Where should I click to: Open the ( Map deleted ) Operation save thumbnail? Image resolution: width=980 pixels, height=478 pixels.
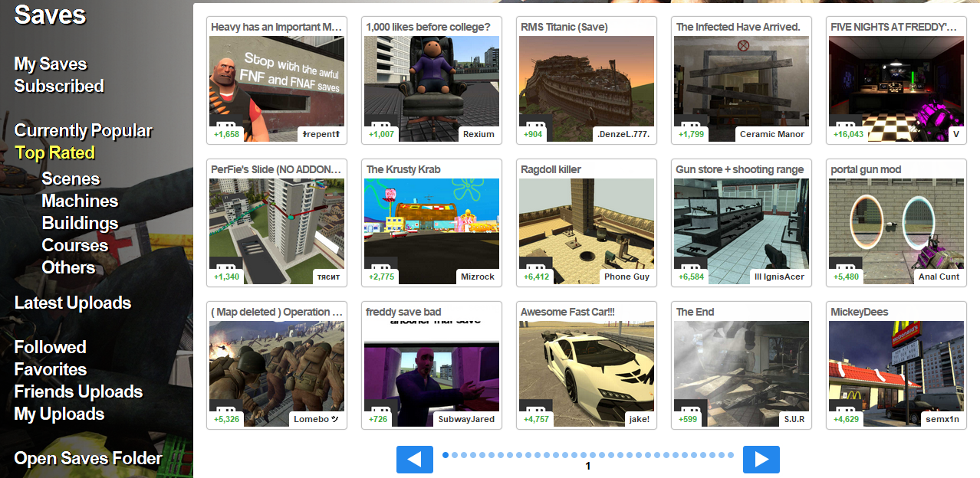pos(277,374)
